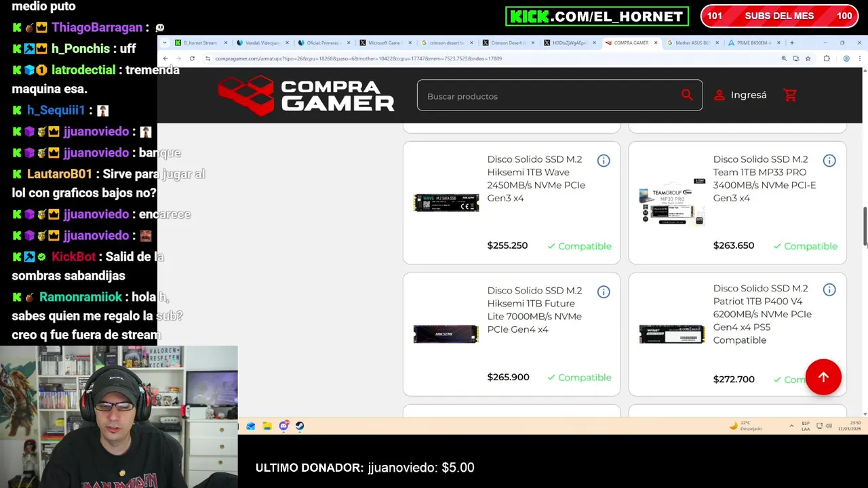Click the browser forward arrow
868x488 pixels.
[x=178, y=59]
